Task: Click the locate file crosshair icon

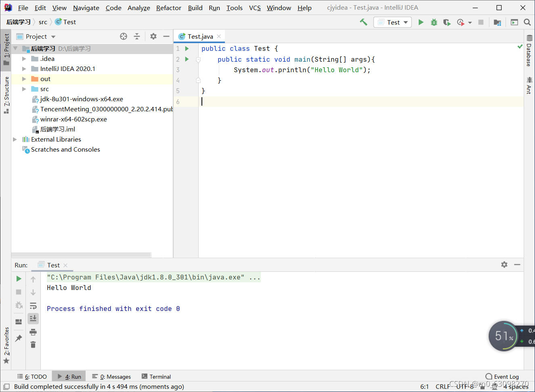Action: (x=124, y=36)
